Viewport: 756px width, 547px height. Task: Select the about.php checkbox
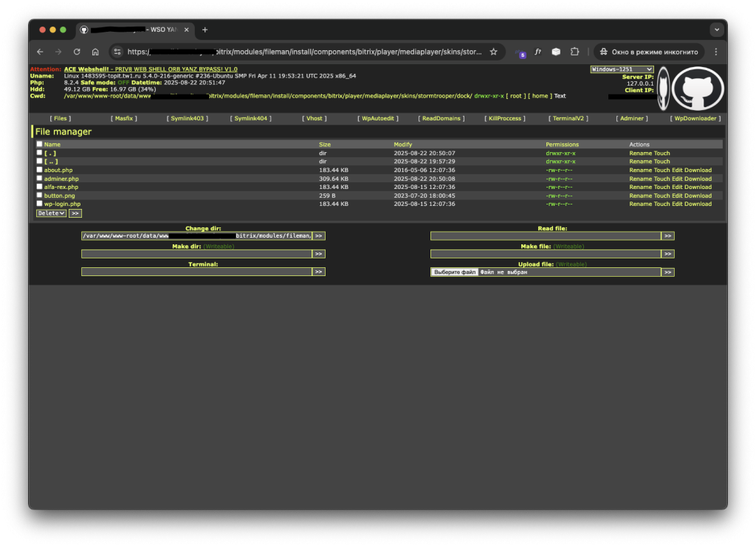coord(40,170)
